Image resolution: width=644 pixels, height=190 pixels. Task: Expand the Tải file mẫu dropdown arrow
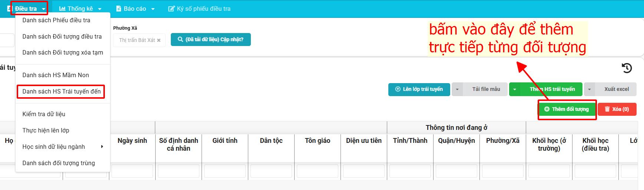457,89
